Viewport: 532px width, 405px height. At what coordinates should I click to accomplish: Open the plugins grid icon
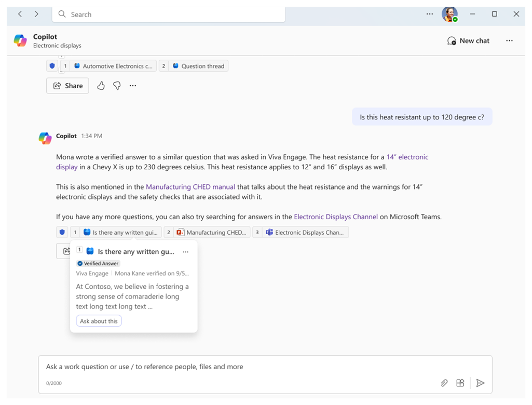(x=460, y=383)
